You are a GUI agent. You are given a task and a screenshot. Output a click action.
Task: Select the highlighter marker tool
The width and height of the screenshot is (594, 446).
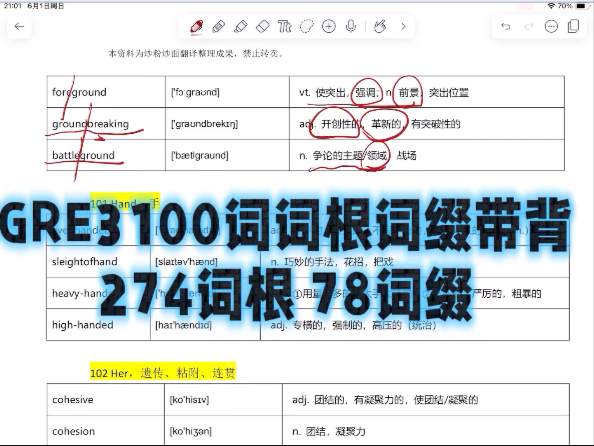point(241,27)
